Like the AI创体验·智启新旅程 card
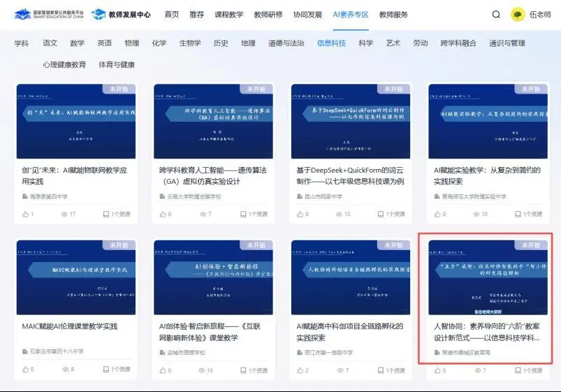Screen dimensions: 561x392 pyautogui.click(x=163, y=370)
